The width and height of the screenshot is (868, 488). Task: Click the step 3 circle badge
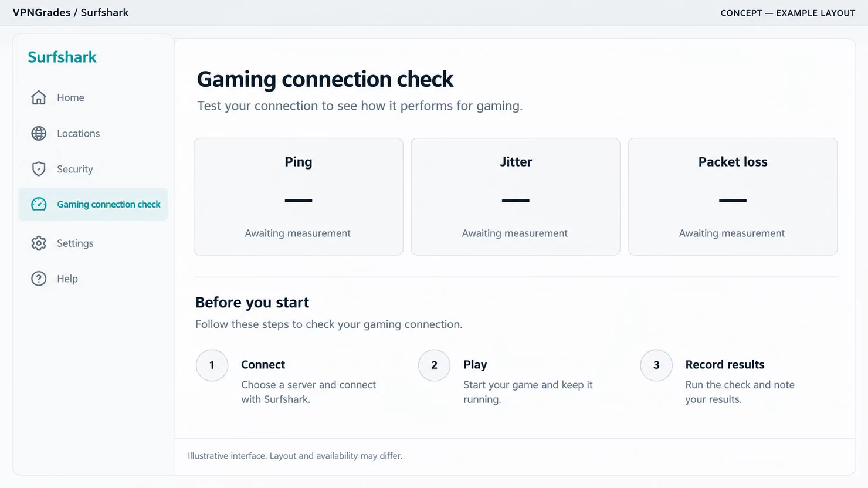(x=656, y=365)
